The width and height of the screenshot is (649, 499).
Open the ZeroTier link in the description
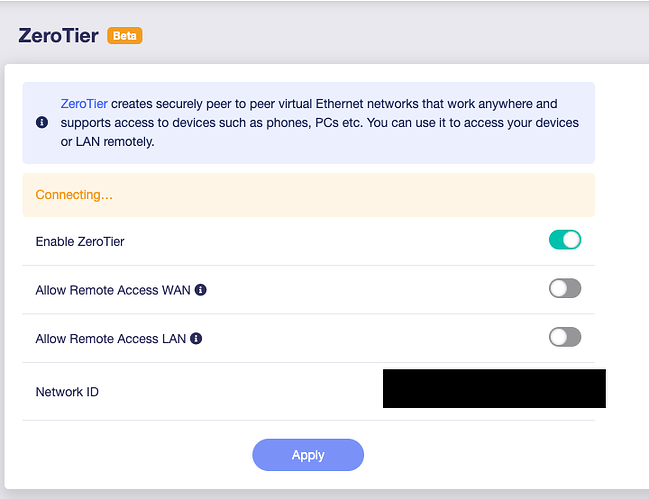84,103
